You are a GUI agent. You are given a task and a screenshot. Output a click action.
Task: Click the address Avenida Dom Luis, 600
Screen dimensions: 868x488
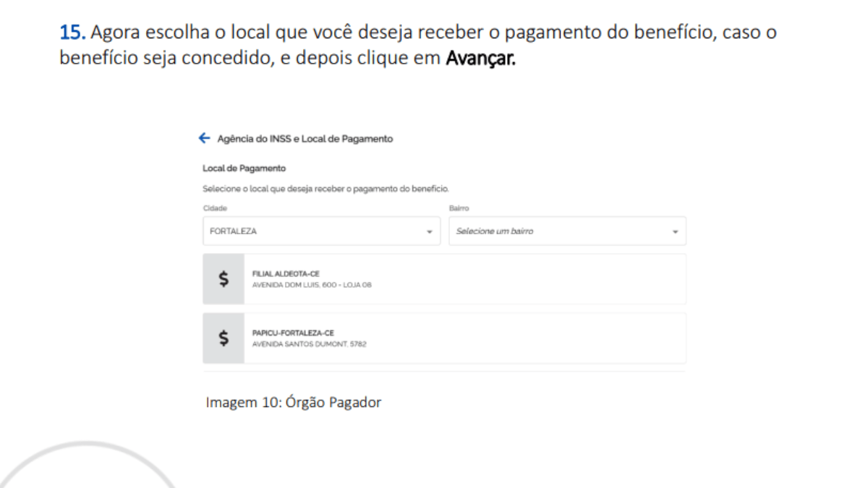[312, 285]
